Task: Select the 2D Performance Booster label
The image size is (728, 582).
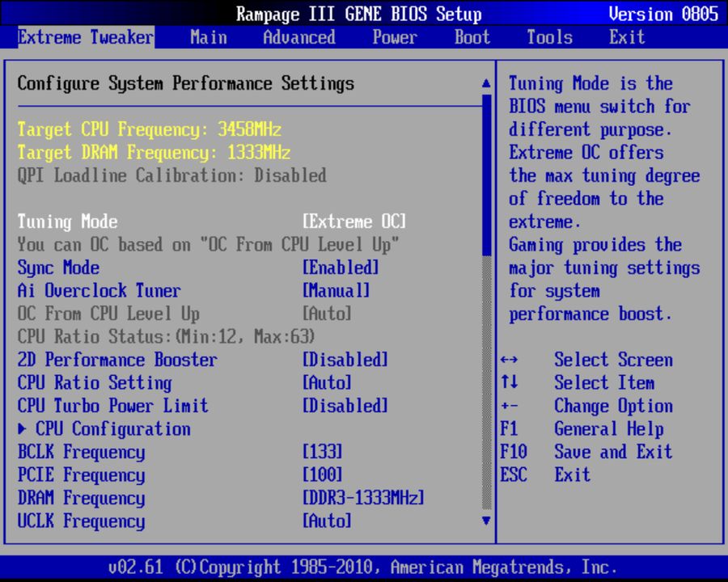Action: pos(117,360)
